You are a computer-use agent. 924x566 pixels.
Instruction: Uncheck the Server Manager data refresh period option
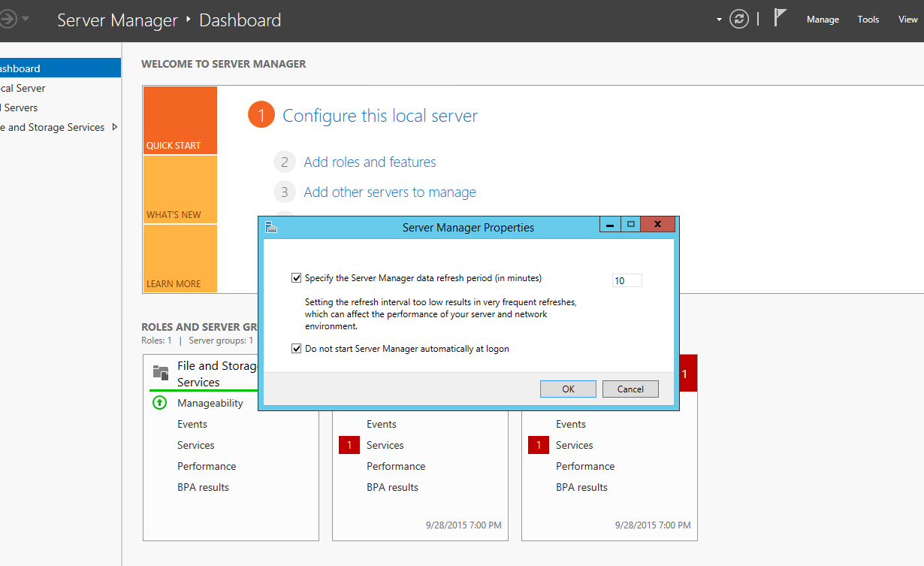(x=297, y=277)
